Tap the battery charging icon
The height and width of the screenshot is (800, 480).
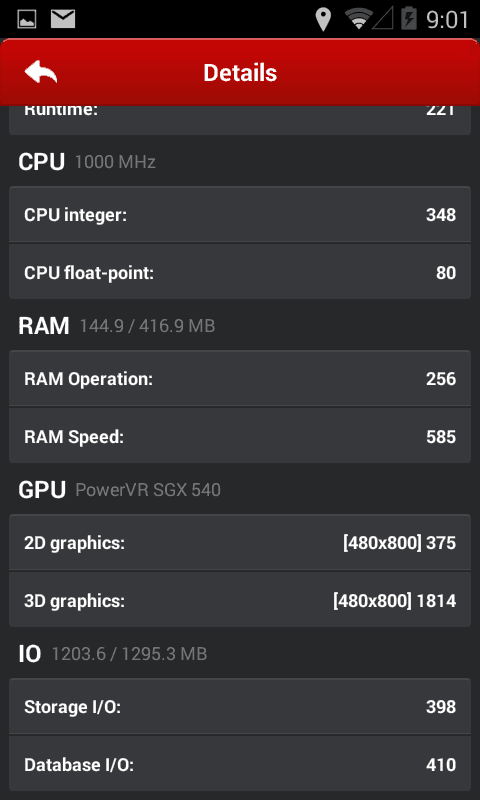point(409,19)
